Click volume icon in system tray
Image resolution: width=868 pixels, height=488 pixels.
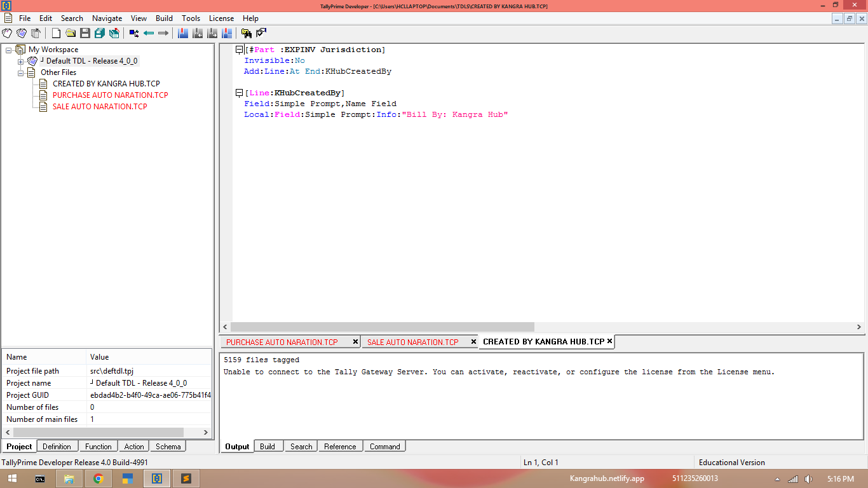click(808, 478)
